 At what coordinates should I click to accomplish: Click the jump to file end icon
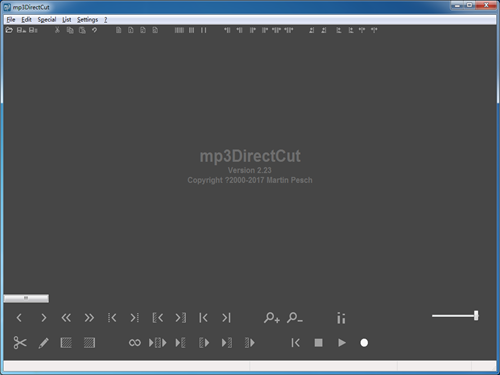226,318
